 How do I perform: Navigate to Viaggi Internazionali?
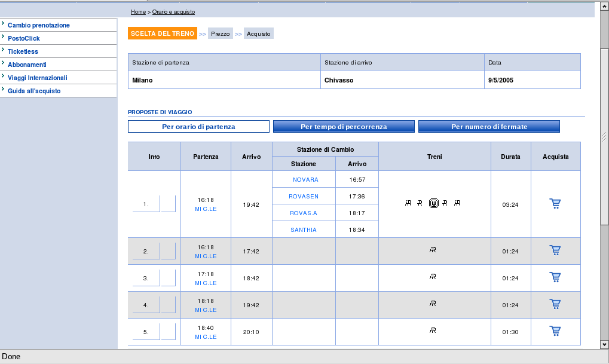point(37,78)
